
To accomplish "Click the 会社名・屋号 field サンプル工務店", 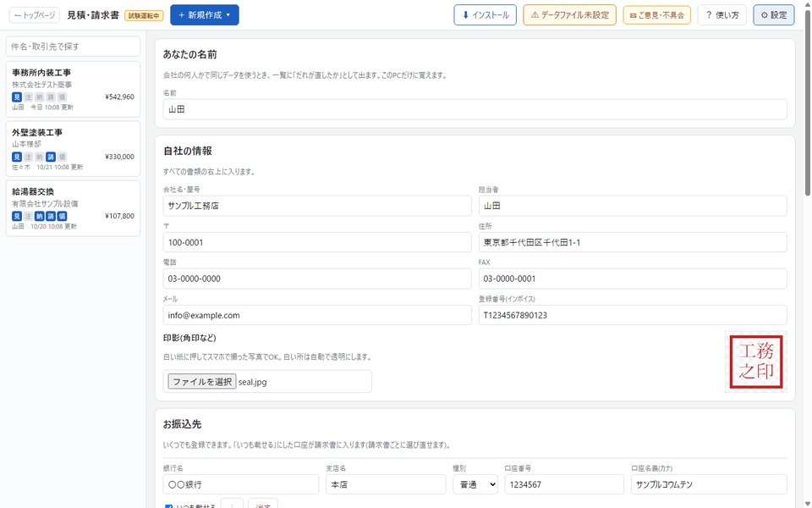I will 317,206.
